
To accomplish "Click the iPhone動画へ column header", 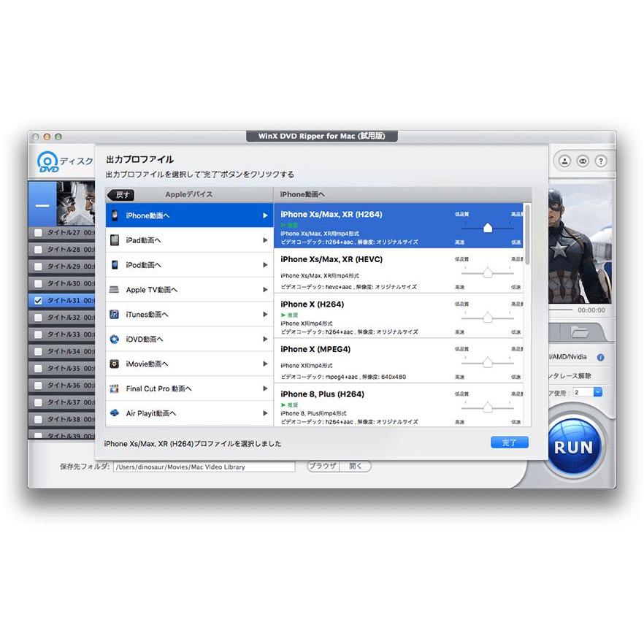I will [x=304, y=194].
